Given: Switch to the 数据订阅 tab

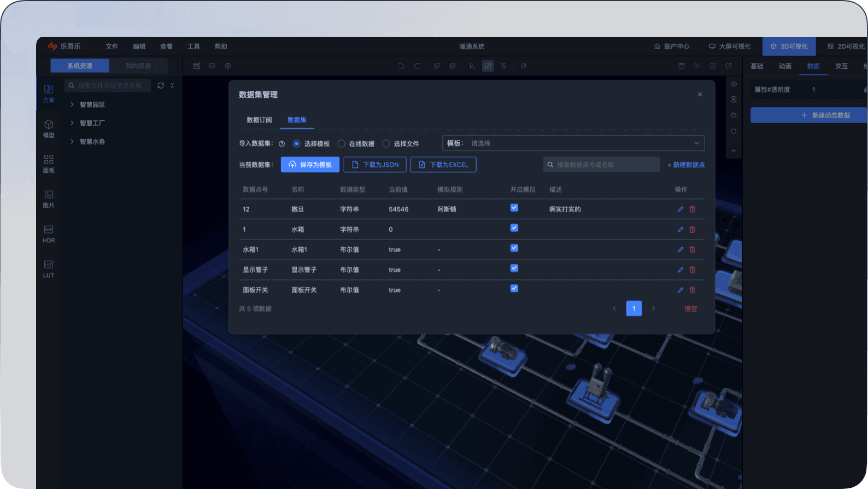Looking at the screenshot, I should (259, 120).
